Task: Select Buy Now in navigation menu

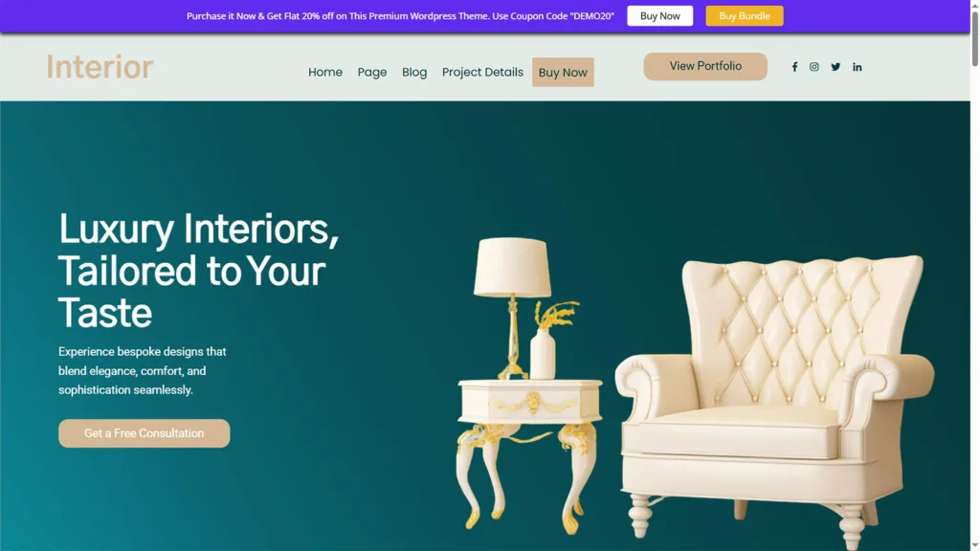Action: click(x=563, y=73)
